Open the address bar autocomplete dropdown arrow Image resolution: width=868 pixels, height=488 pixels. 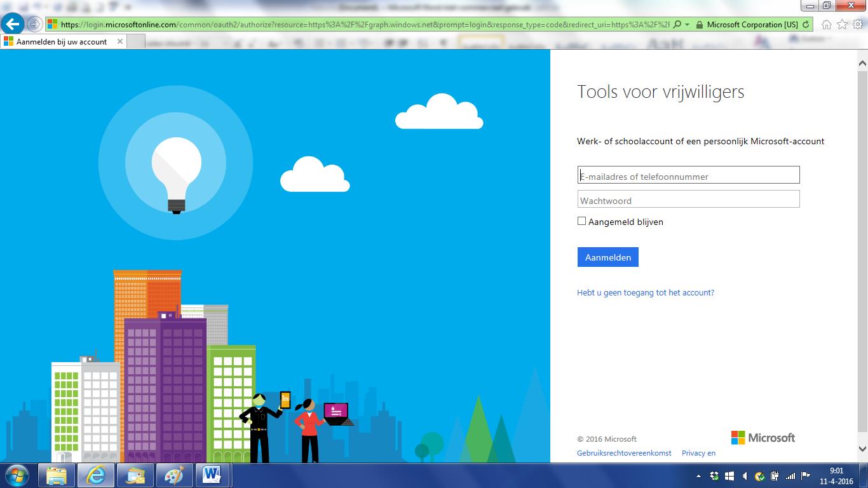(688, 25)
